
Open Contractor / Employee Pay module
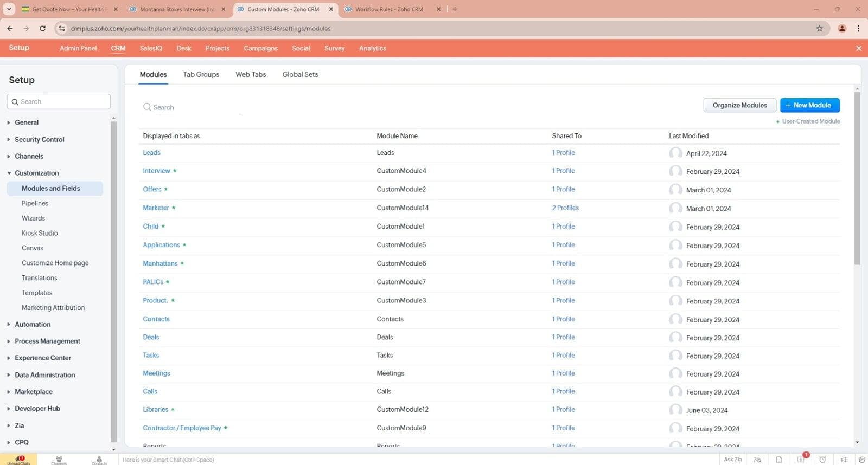pyautogui.click(x=182, y=428)
